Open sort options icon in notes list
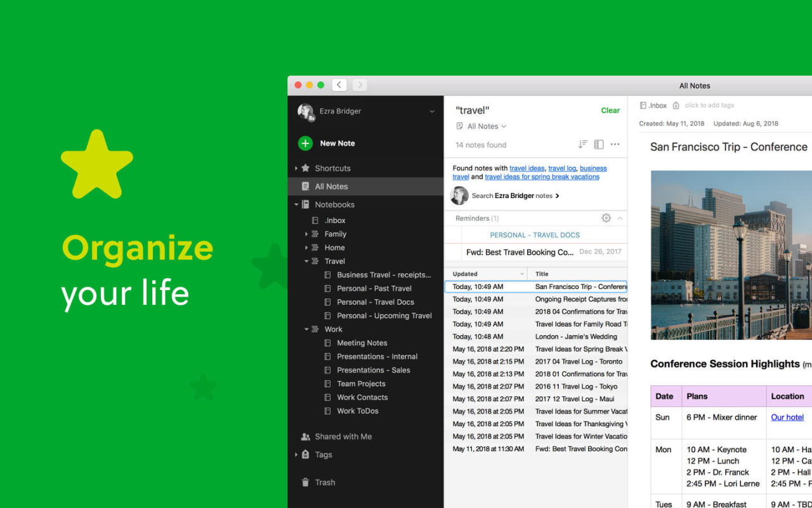Screen dimensions: 812x508 [x=582, y=145]
